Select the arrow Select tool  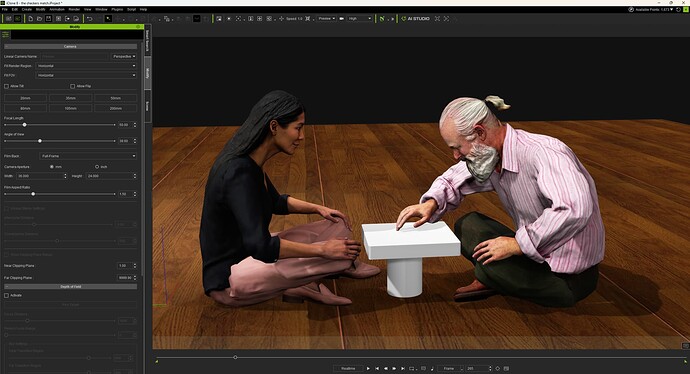[108, 18]
